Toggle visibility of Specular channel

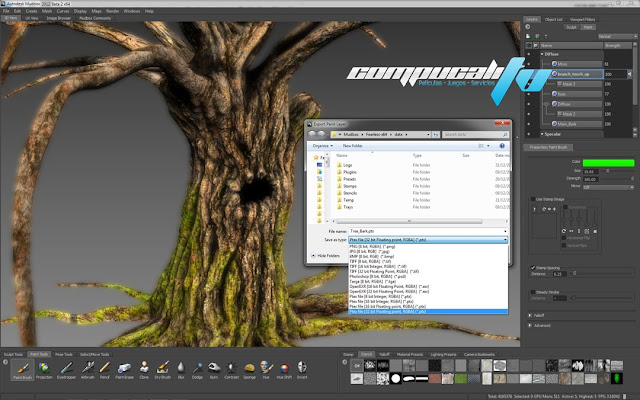[529, 134]
